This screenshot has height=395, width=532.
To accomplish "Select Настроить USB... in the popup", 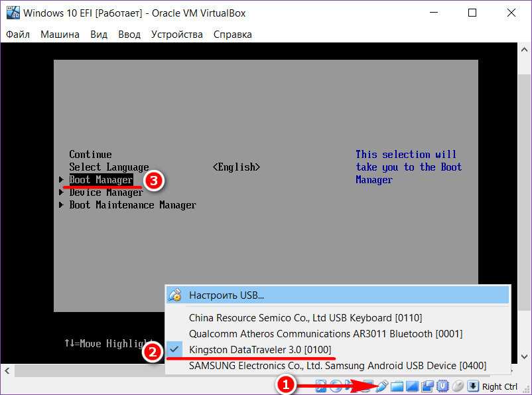I will pyautogui.click(x=226, y=295).
